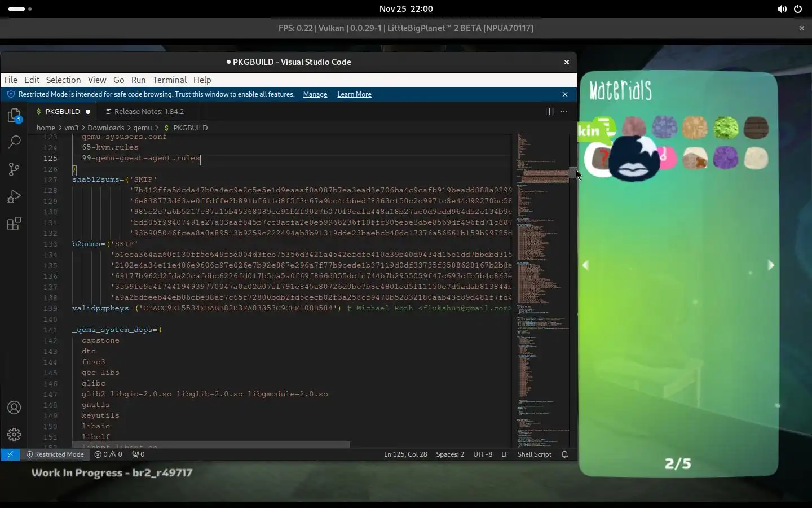Open the editor More Actions ellipsis
Screen dimensions: 812x508
click(x=564, y=112)
